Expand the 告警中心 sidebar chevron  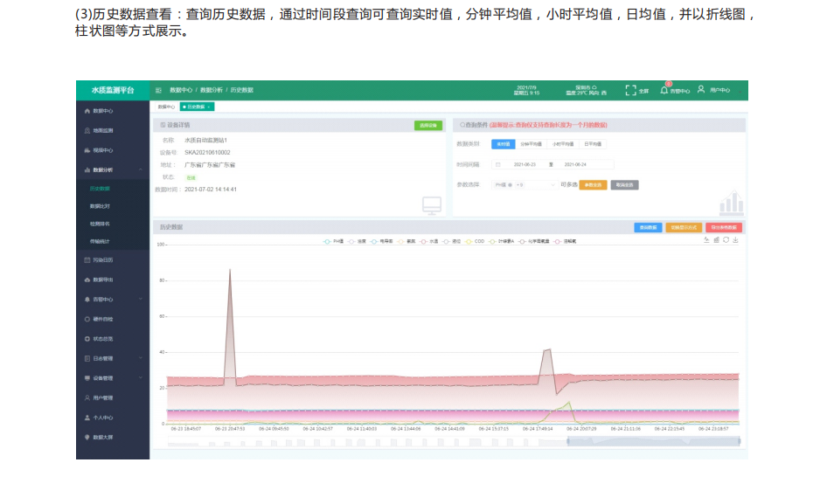pyautogui.click(x=140, y=300)
